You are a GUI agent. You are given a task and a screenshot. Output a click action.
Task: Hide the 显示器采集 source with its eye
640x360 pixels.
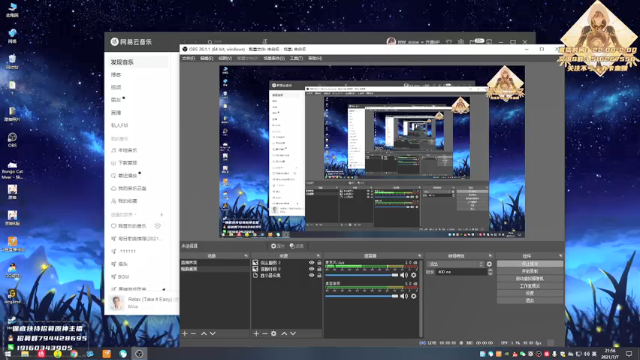pos(311,276)
